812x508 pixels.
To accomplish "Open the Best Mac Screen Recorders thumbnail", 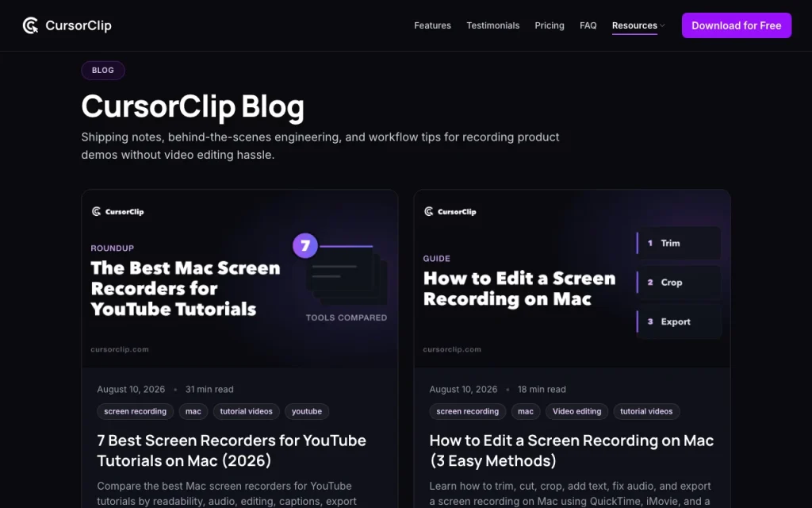I will pos(239,279).
